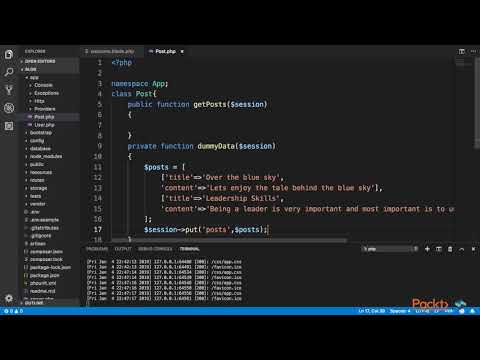This screenshot has width=480, height=360.
Task: Close the terminal panel
Action: [x=473, y=249]
